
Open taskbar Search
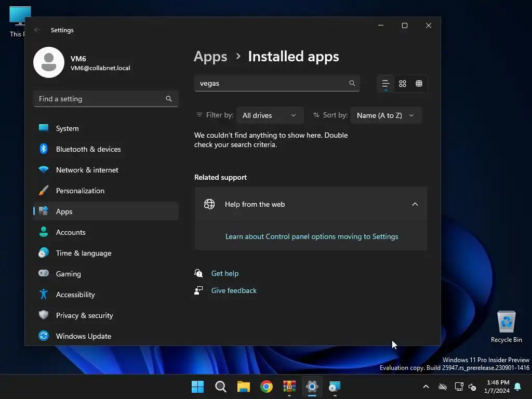(x=220, y=387)
